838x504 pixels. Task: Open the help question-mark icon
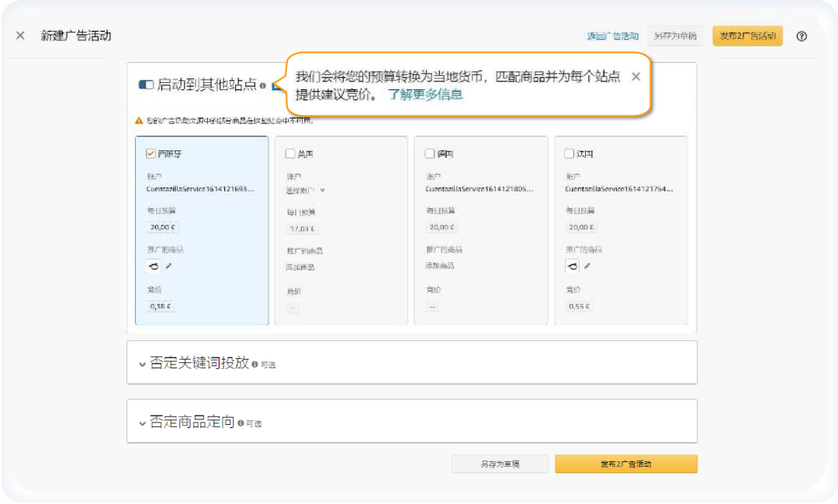click(802, 36)
